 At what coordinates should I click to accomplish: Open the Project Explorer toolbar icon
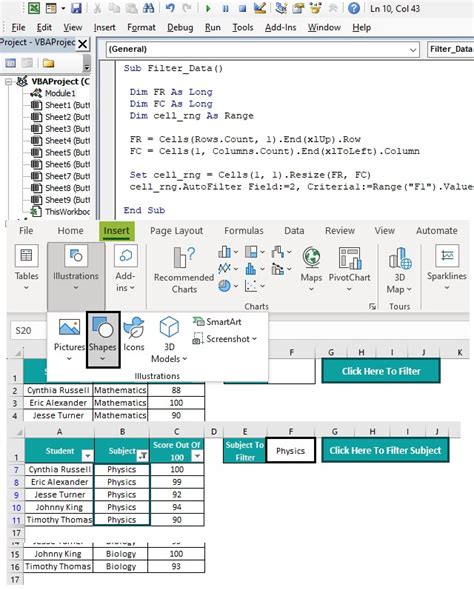click(x=281, y=8)
